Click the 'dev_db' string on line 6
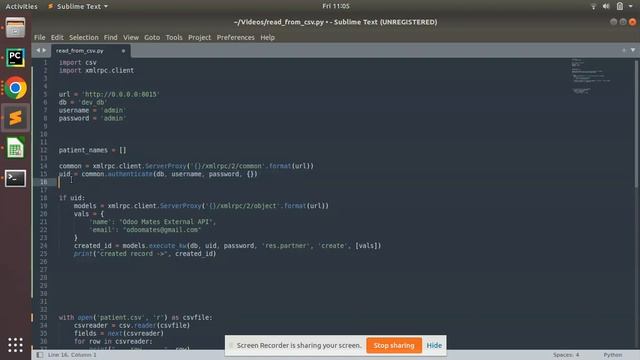 (x=93, y=102)
